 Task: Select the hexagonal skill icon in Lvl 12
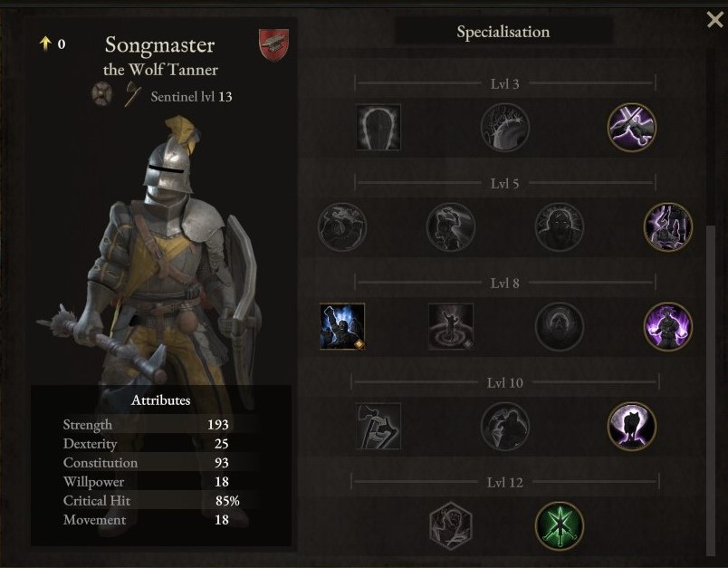[x=450, y=525]
